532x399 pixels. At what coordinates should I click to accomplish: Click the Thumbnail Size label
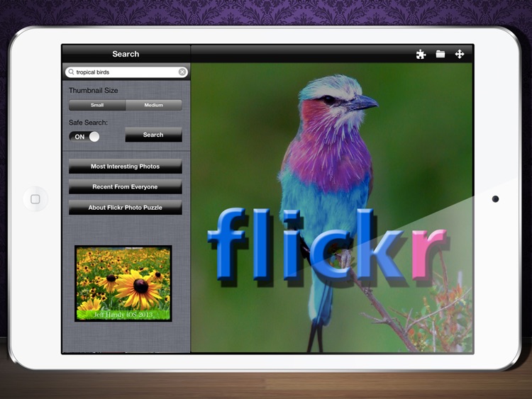(94, 91)
